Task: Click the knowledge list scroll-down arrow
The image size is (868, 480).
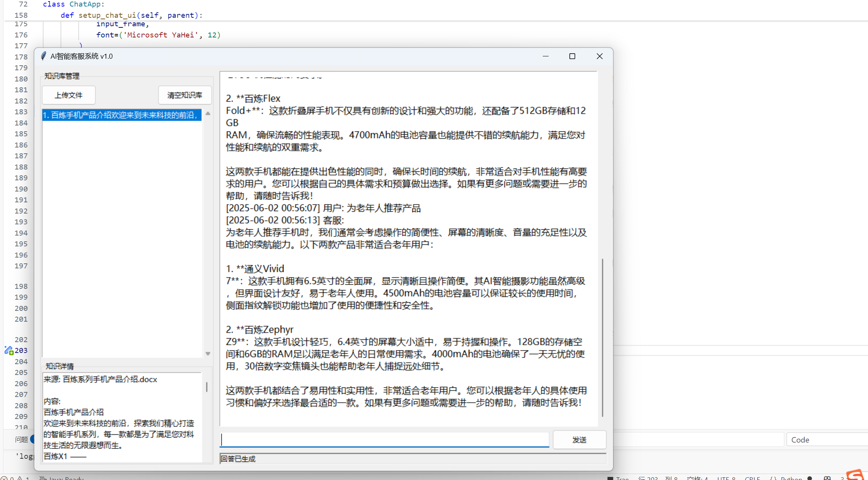Action: pos(208,354)
